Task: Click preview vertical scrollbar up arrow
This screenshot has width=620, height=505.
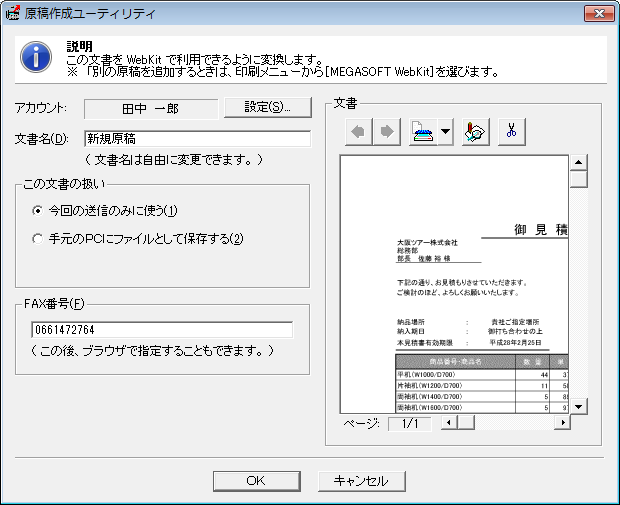Action: [x=578, y=163]
